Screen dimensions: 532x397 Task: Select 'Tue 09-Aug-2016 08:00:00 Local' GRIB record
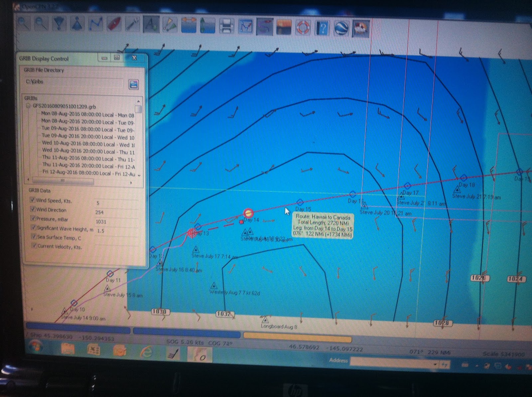[x=88, y=130]
